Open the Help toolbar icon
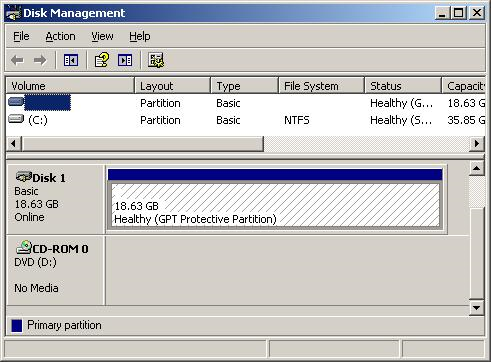The image size is (491, 362). click(102, 60)
